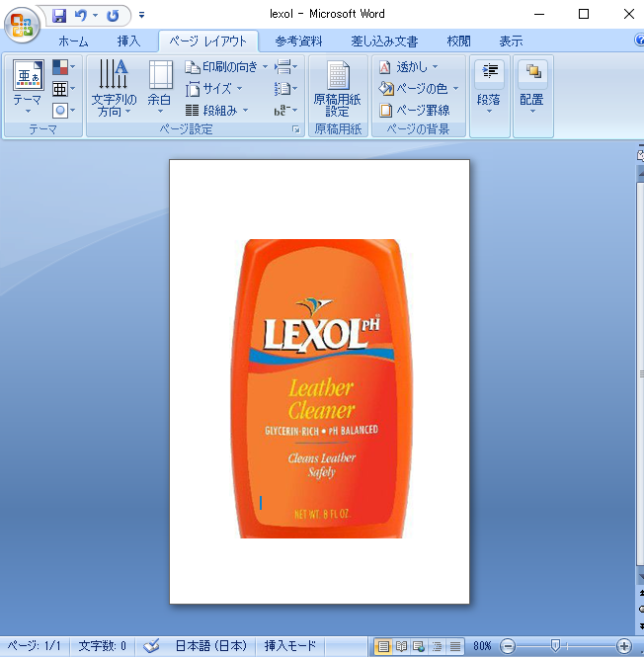Open 余白 margins gallery
Image resolution: width=644 pixels, height=658 pixels.
160,87
